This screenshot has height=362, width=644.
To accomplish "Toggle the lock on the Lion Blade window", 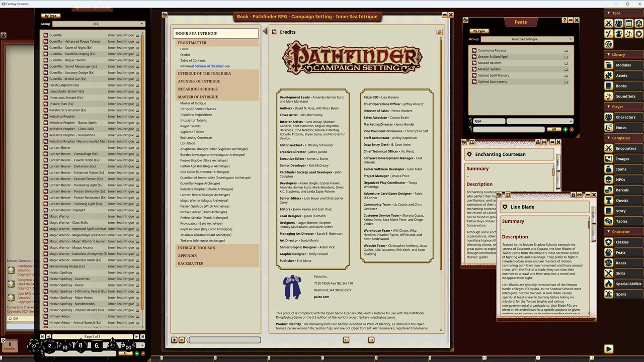I will (x=574, y=195).
